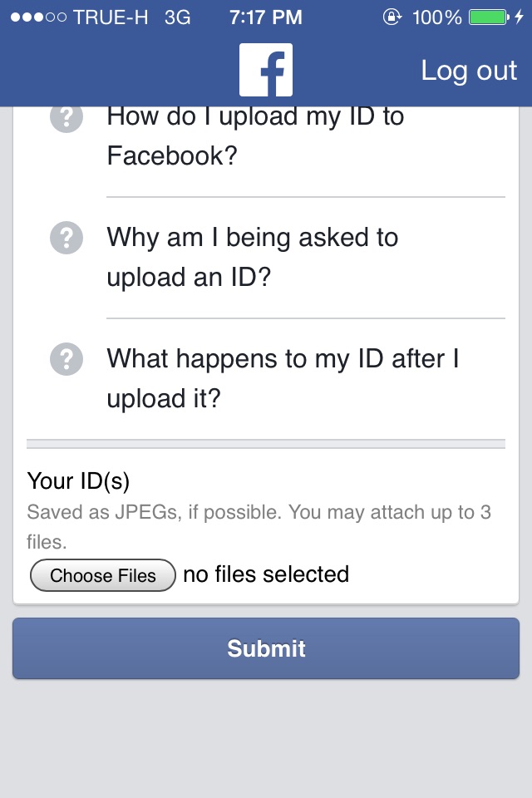Viewport: 532px width, 798px height.
Task: Click the Choose Files button
Action: (103, 575)
